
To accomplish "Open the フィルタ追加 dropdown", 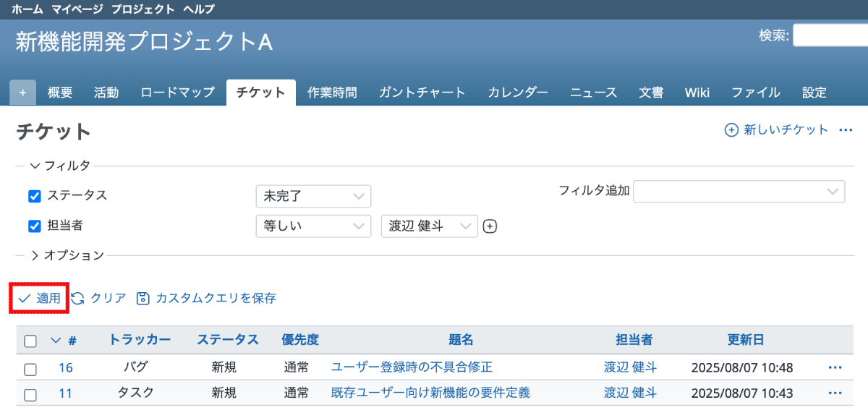I will point(739,192).
